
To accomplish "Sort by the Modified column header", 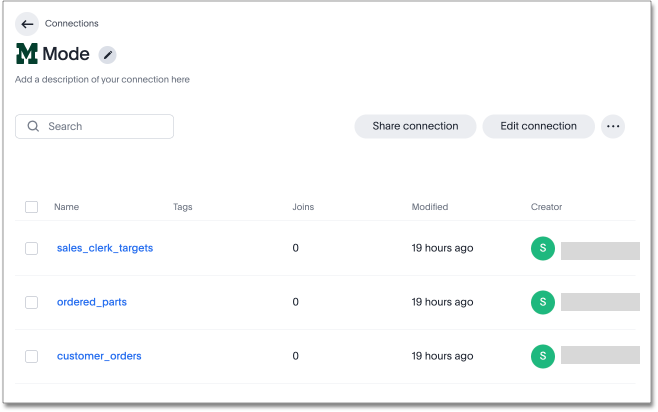I will tap(430, 207).
